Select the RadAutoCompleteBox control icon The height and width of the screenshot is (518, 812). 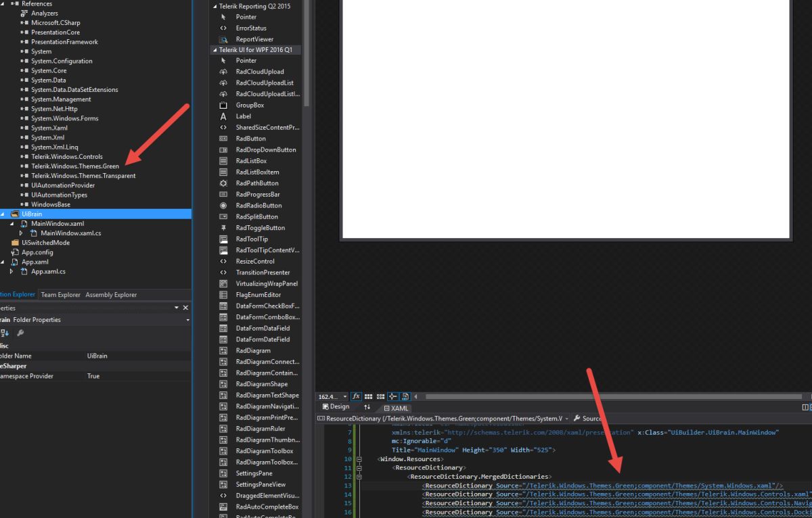(223, 507)
